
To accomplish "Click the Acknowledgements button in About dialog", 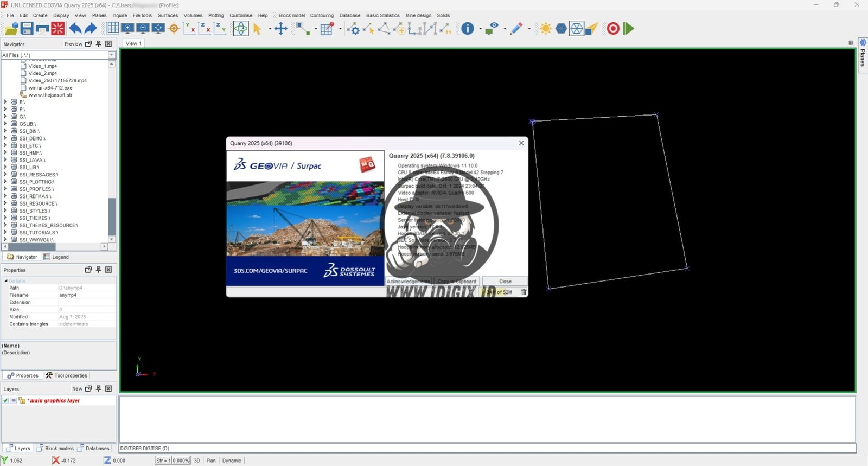I will pos(408,282).
